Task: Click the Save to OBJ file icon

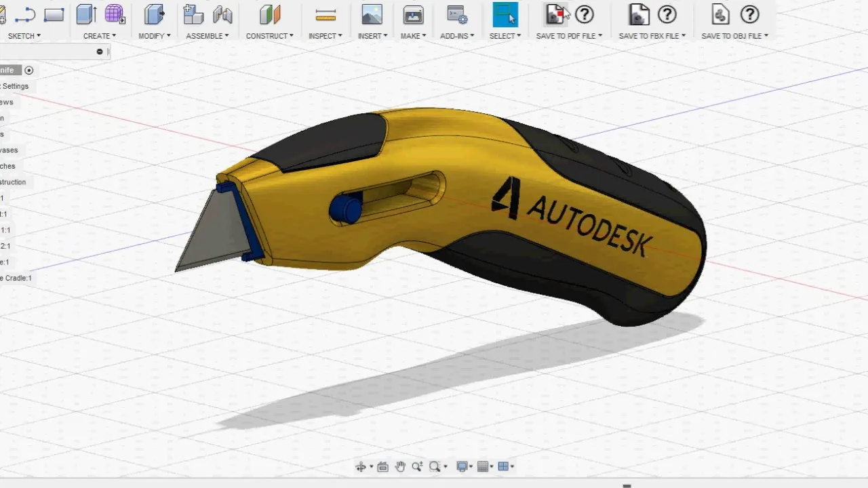Action: (x=721, y=14)
